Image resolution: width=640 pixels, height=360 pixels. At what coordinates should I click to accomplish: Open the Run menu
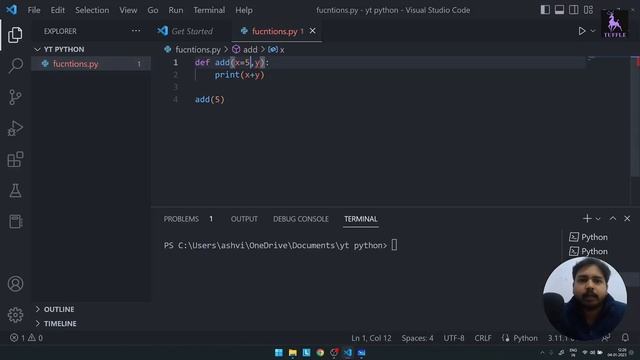176,10
